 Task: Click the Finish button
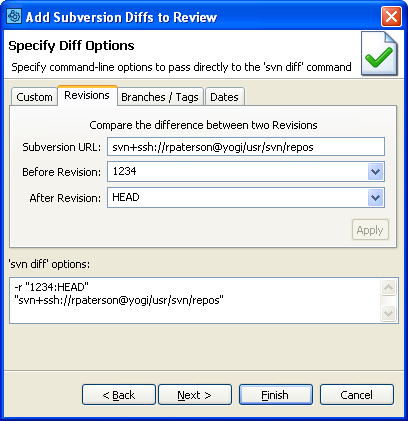pyautogui.click(x=276, y=395)
